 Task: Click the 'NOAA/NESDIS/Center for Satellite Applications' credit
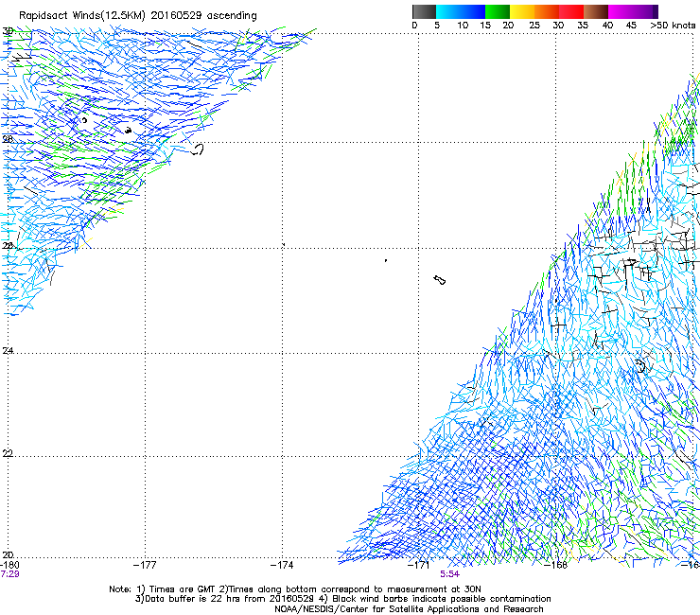tap(409, 609)
